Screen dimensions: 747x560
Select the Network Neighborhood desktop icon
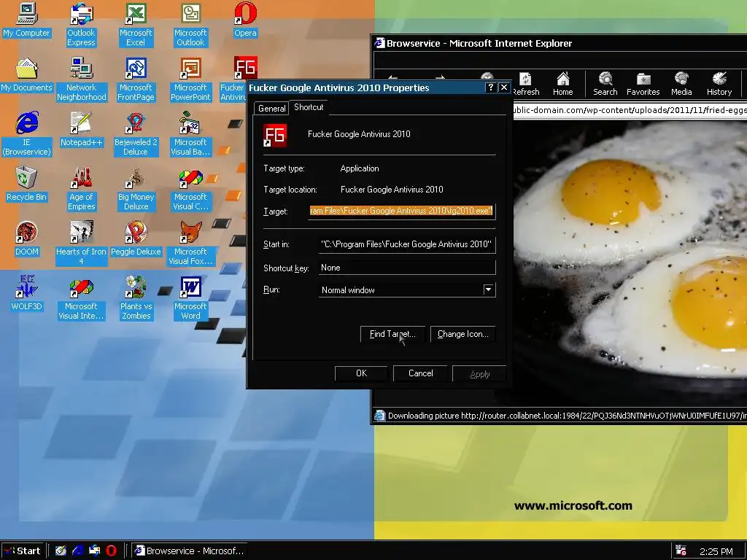click(82, 79)
